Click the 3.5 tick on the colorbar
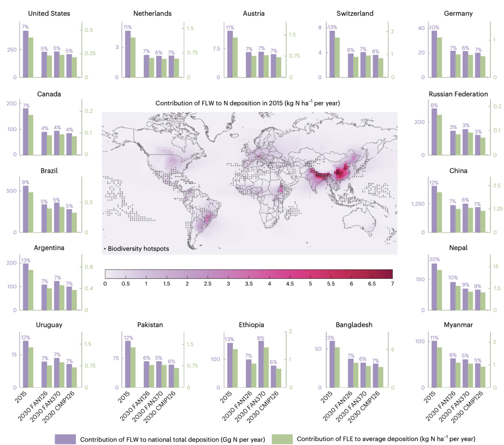Viewport: 504px width, 445px height. coord(249,284)
